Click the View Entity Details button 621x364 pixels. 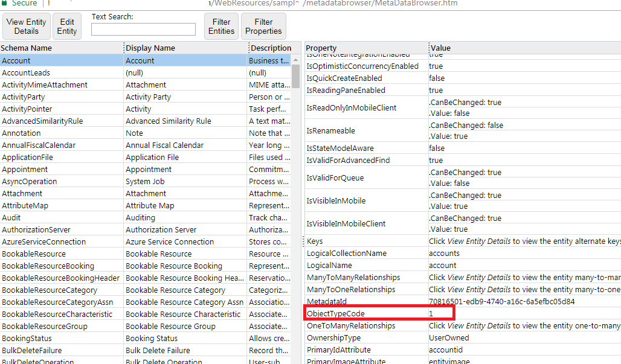click(x=26, y=26)
